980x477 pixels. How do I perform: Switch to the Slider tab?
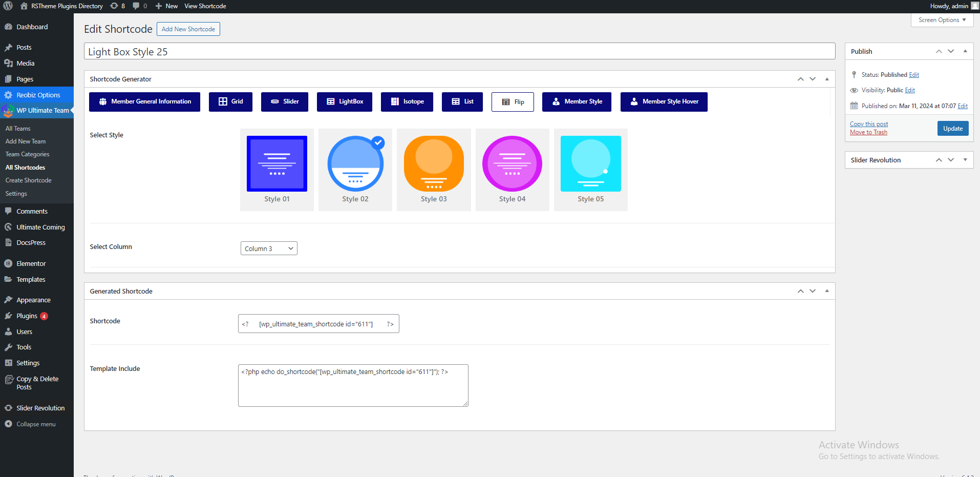285,101
